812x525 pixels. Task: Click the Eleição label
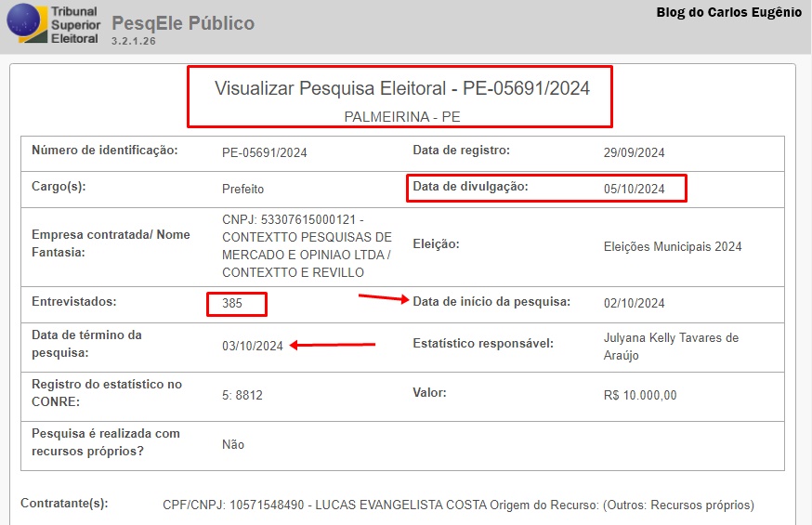click(x=436, y=243)
